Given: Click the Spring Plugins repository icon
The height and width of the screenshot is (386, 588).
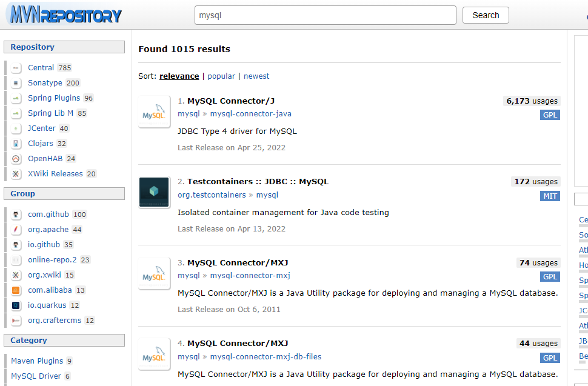Looking at the screenshot, I should 16,98.
